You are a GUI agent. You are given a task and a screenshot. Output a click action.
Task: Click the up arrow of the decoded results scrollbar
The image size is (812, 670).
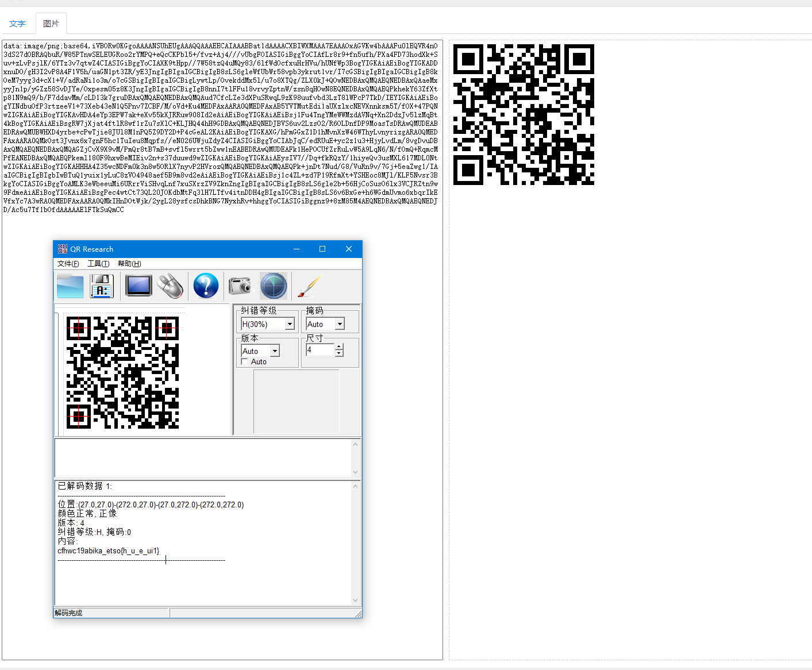click(x=356, y=486)
